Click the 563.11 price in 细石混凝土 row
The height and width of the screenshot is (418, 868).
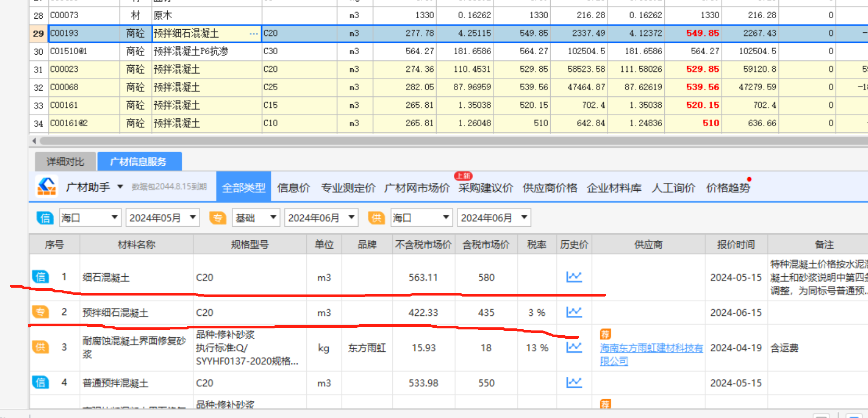point(423,277)
